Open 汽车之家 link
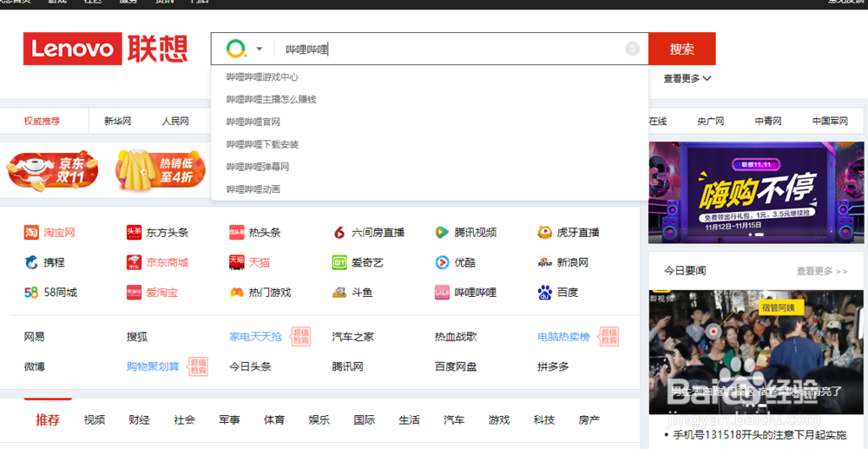This screenshot has width=868, height=449. (x=353, y=337)
